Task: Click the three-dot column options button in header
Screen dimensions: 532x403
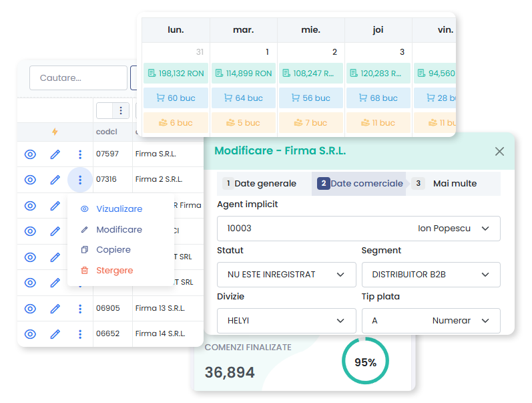Action: (x=120, y=110)
